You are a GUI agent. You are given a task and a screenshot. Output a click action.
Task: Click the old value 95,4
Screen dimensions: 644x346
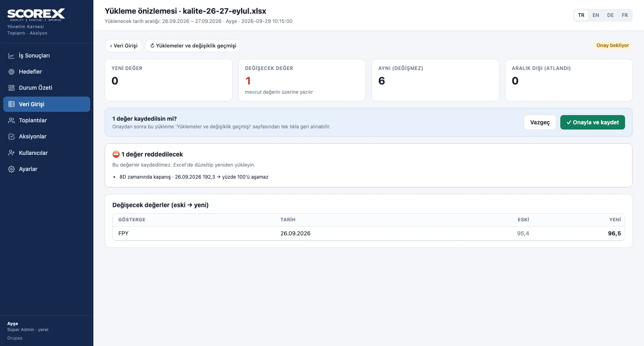coord(523,233)
